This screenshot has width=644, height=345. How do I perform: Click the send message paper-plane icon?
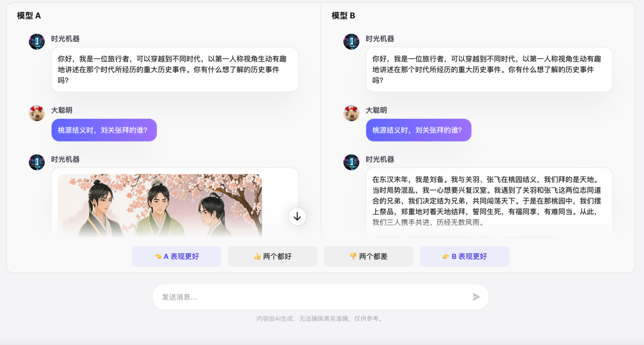tap(476, 297)
